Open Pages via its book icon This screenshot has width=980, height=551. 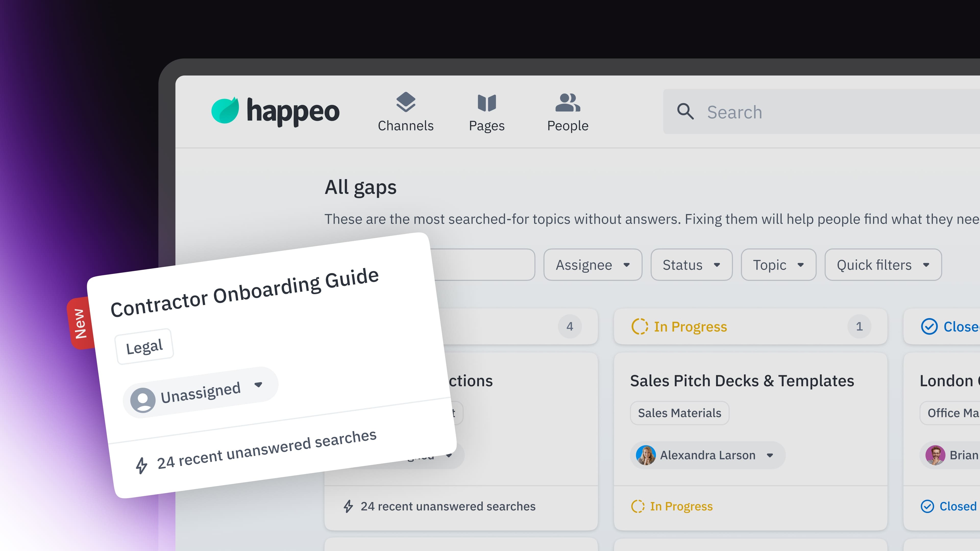click(x=487, y=103)
